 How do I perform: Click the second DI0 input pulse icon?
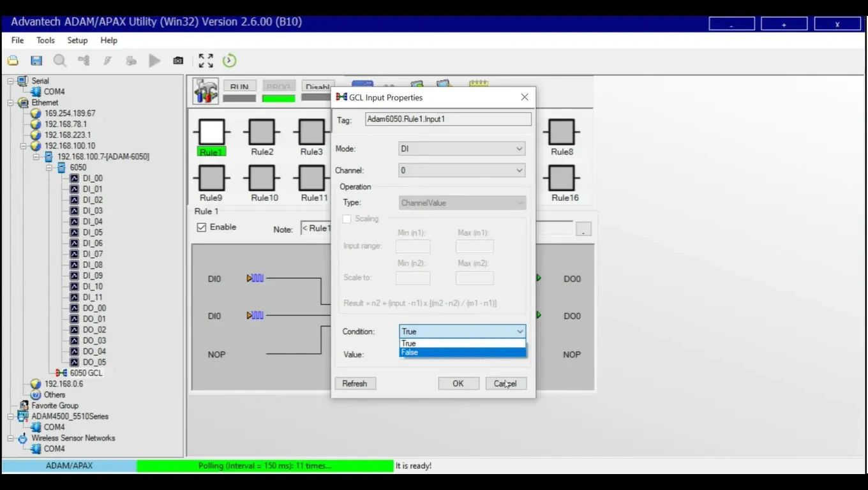(x=255, y=315)
